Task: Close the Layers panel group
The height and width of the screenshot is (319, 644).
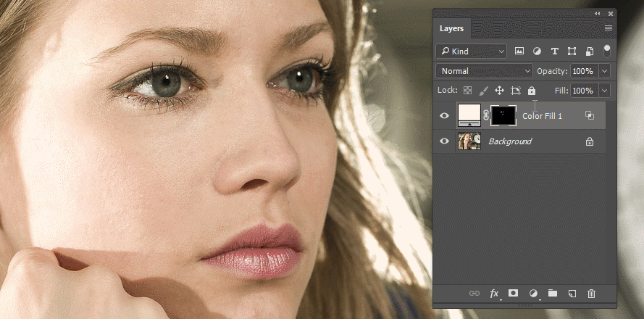Action: point(611,14)
